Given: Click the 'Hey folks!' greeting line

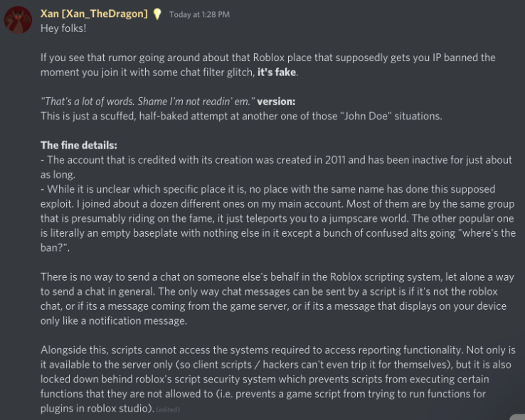Looking at the screenshot, I should pyautogui.click(x=63, y=28).
